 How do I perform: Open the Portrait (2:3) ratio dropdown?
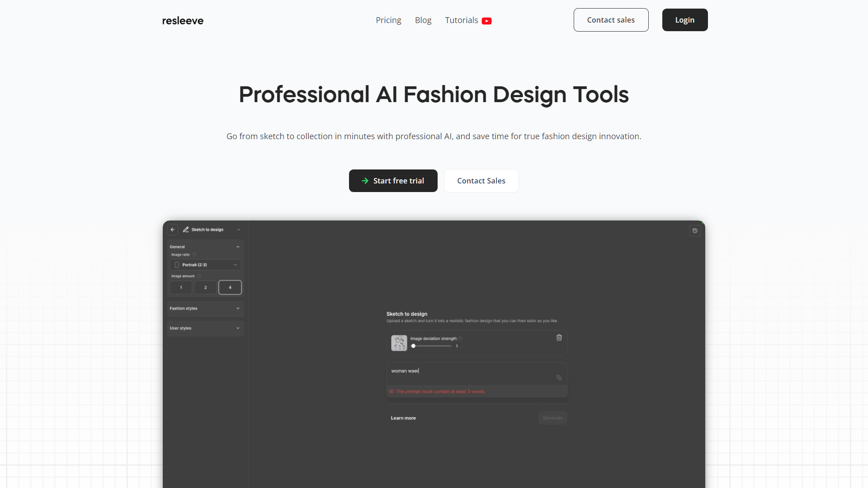click(x=205, y=265)
